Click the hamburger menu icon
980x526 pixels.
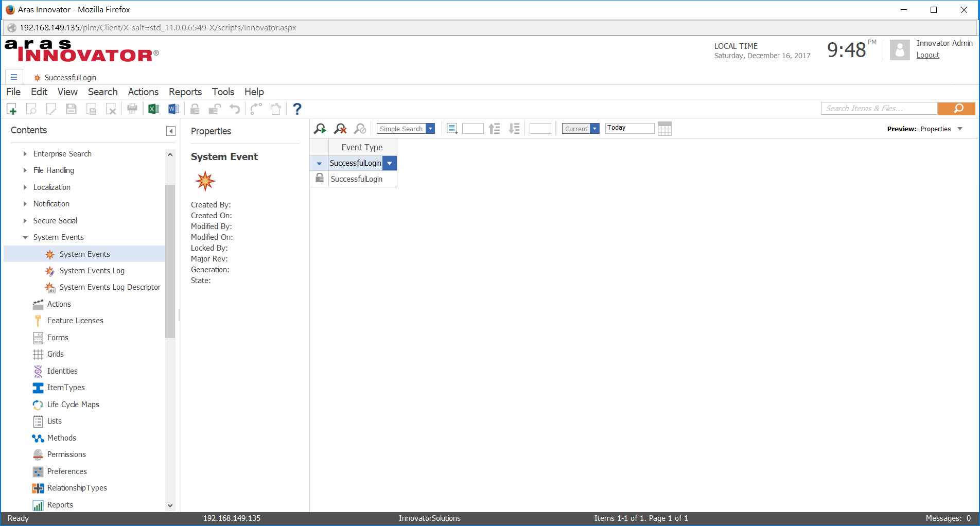coord(14,77)
